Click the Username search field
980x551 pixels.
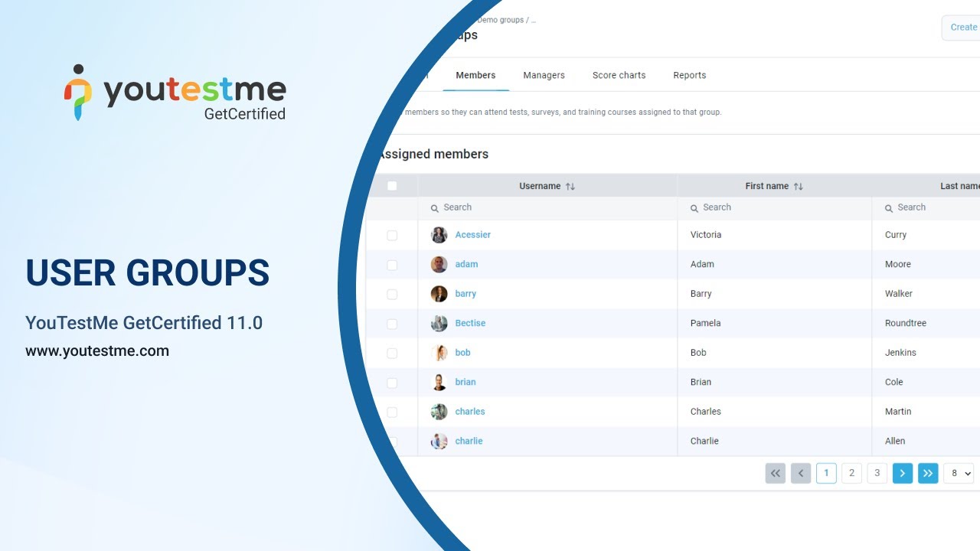[547, 207]
